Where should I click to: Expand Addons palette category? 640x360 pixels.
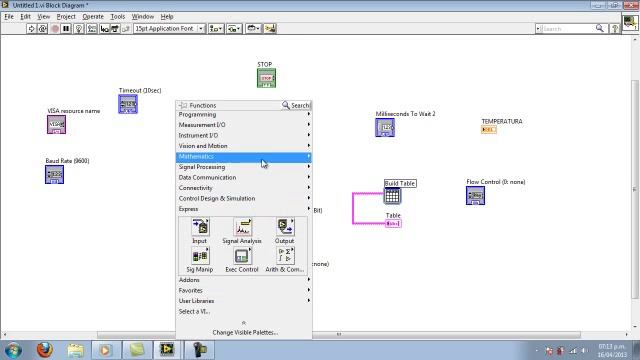coord(244,280)
